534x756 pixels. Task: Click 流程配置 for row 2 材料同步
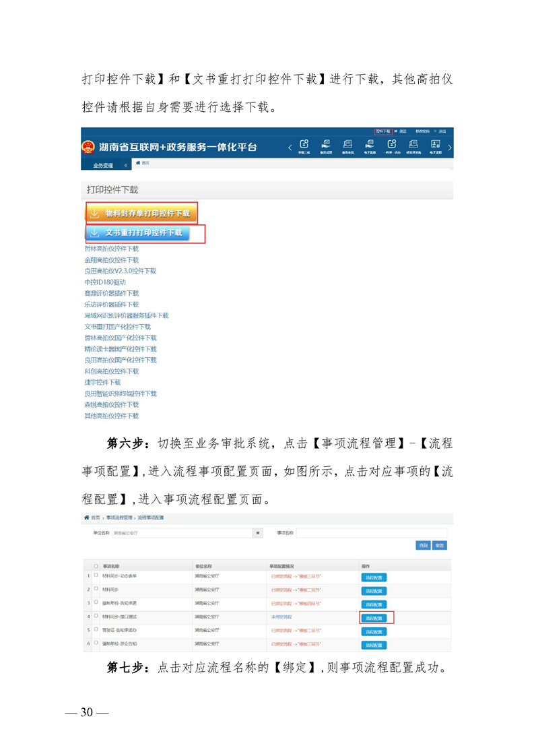click(374, 591)
